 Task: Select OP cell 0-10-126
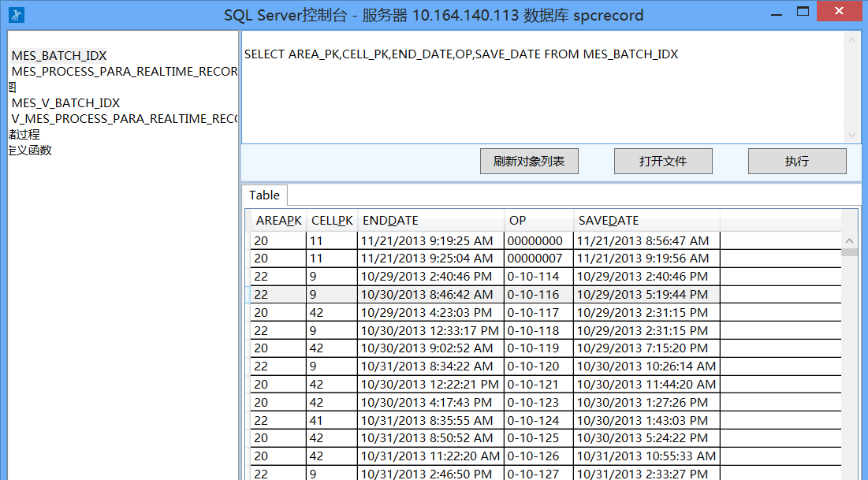click(538, 456)
